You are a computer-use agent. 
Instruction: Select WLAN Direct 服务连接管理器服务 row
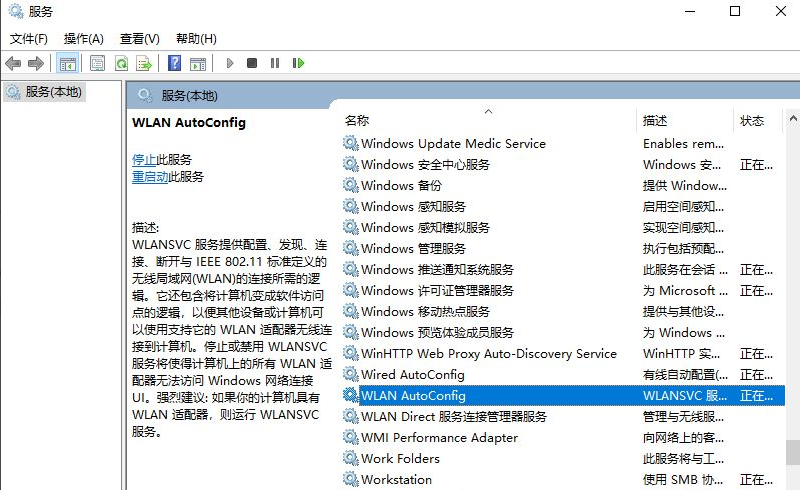563,416
